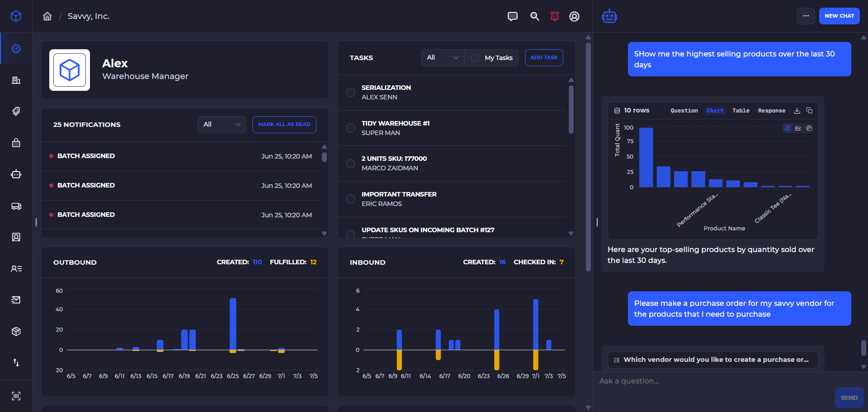Switch chart to line chart view
The width and height of the screenshot is (868, 412).
[x=798, y=128]
